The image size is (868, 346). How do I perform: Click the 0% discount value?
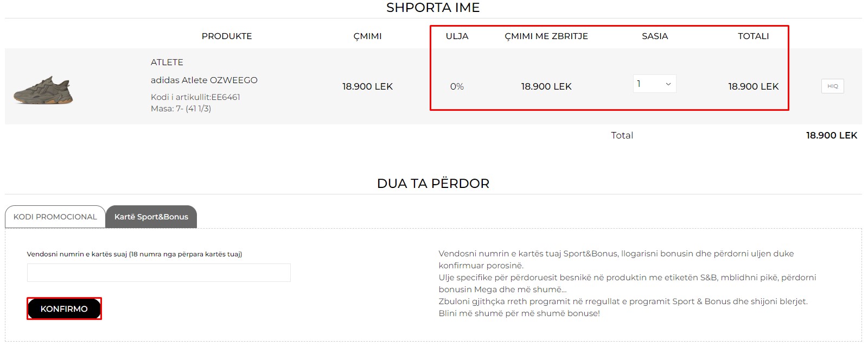(x=457, y=86)
